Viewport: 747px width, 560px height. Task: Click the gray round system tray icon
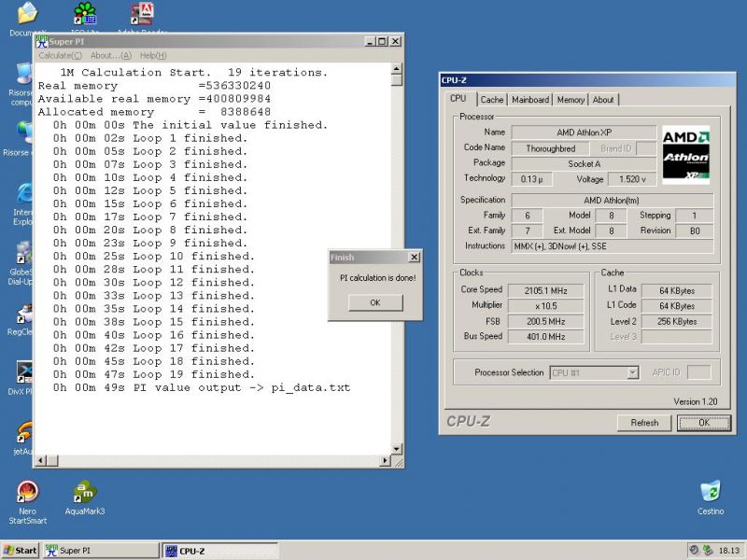[694, 550]
